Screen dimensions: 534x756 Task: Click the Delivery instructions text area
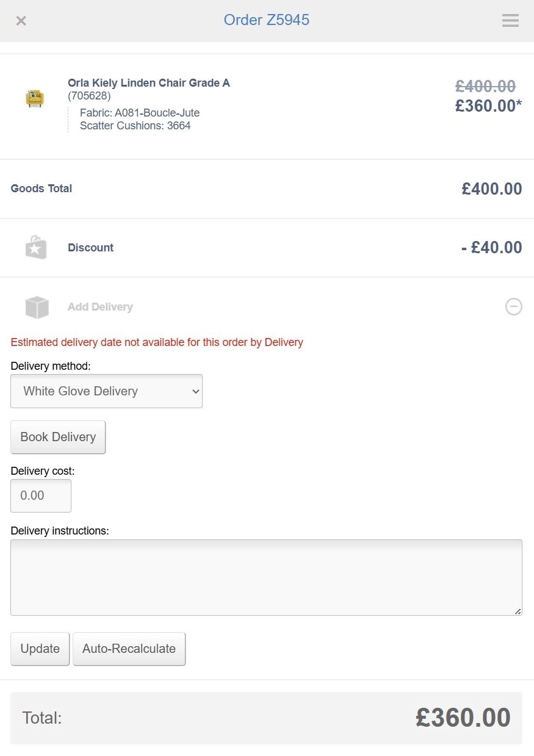coord(266,577)
